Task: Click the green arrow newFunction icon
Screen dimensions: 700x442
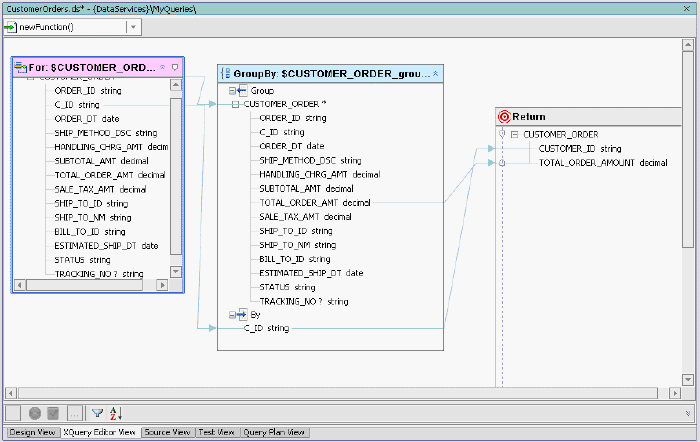Action: pyautogui.click(x=10, y=27)
